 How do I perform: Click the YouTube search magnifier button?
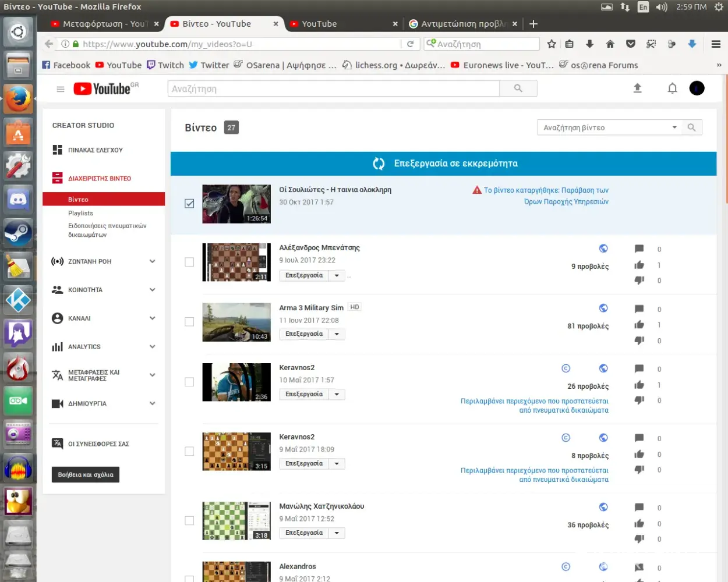tap(518, 88)
